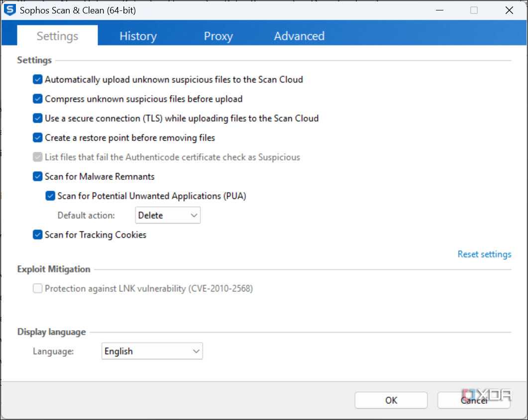Disable Scan for Tracking Cookies
Viewport: 528px width, 420px height.
tap(38, 235)
